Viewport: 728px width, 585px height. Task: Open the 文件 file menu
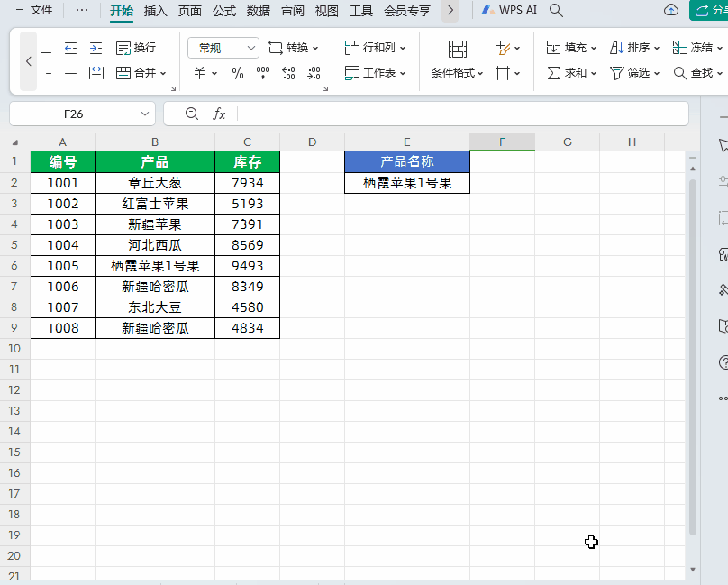(x=34, y=10)
